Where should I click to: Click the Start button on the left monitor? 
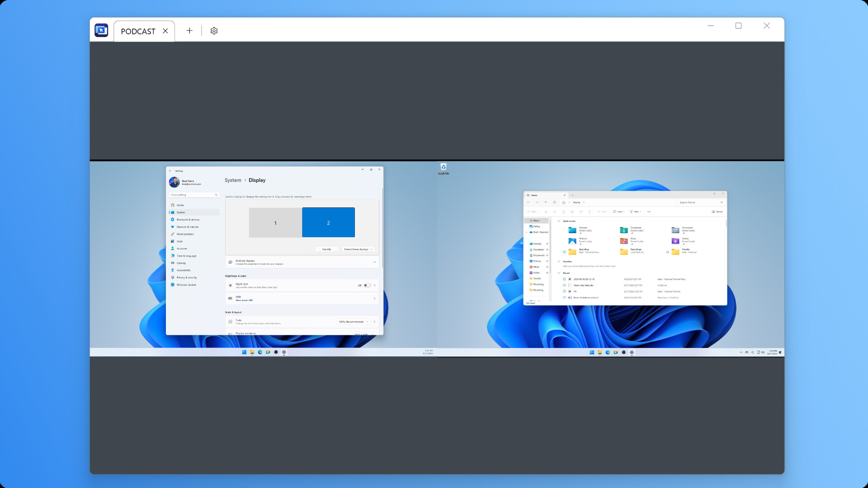point(245,352)
